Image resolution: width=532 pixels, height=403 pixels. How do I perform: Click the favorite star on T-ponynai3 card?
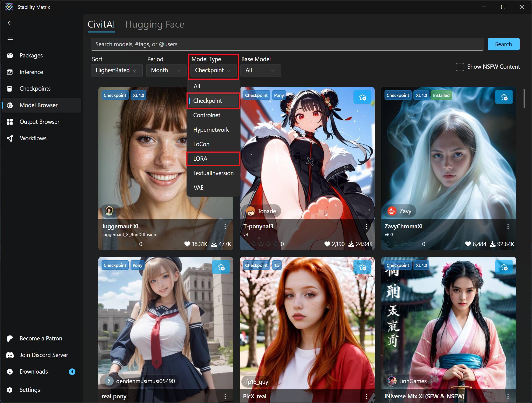(x=362, y=97)
